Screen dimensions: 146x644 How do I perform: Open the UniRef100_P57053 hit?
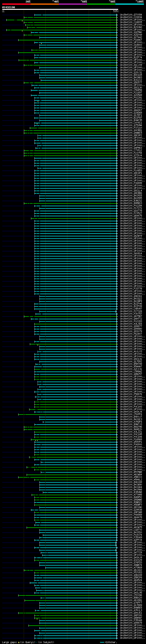tap(131, 573)
